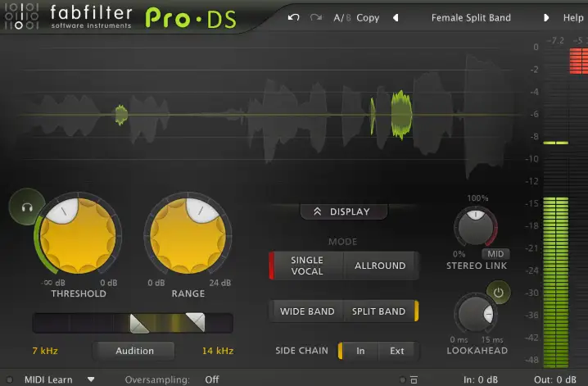Toggle headphone sidechain audition icon

(x=27, y=207)
